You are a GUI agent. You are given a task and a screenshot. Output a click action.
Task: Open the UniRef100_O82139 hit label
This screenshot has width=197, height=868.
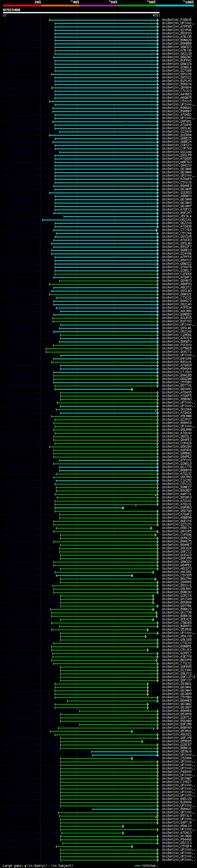pos(177,54)
